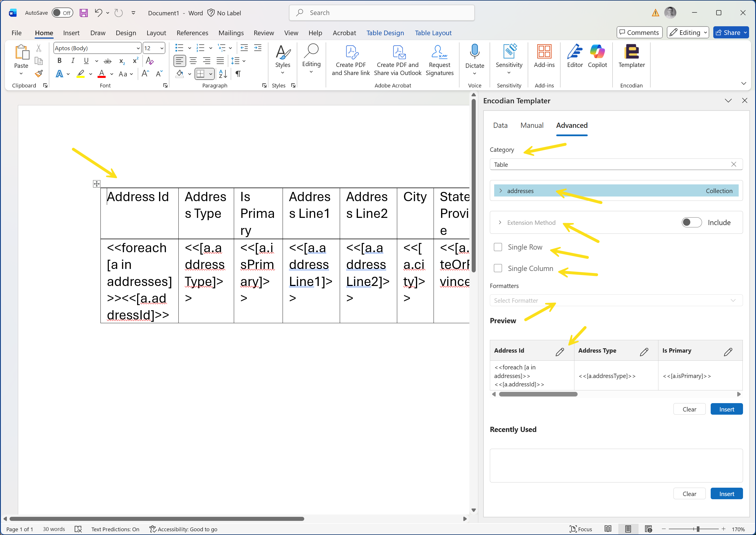The height and width of the screenshot is (535, 756).
Task: Click Request Signatures icon
Action: tap(439, 60)
